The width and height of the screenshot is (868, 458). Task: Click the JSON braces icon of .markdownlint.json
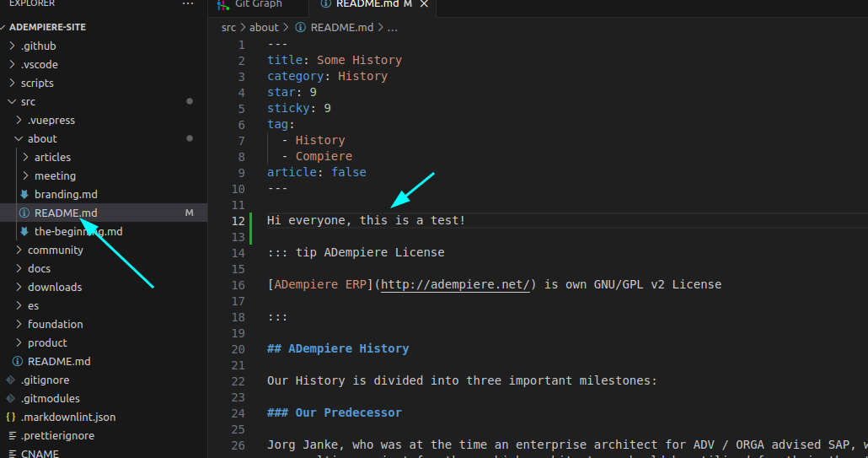(x=10, y=417)
